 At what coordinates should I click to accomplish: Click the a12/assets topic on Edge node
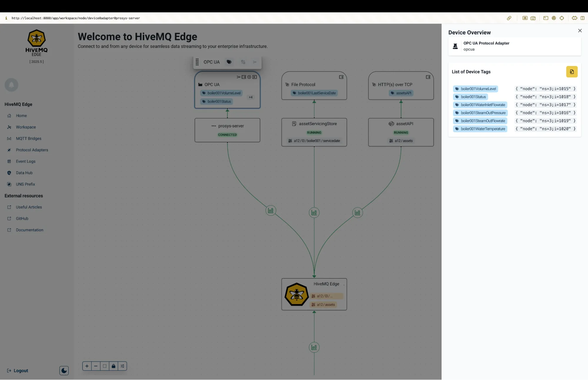pos(323,305)
